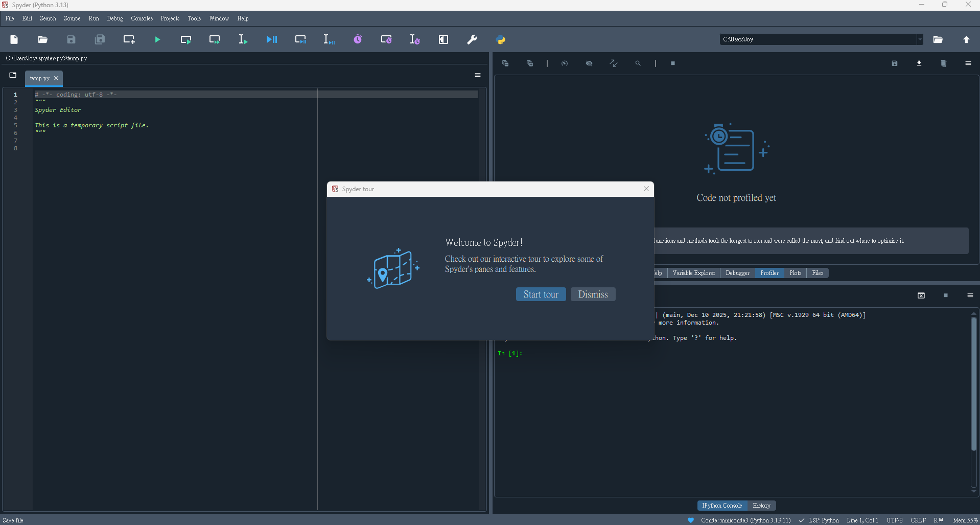Toggle the crossed-eye icon in the Profiler toolbar
Viewport: 980px width, 525px height.
pyautogui.click(x=589, y=63)
